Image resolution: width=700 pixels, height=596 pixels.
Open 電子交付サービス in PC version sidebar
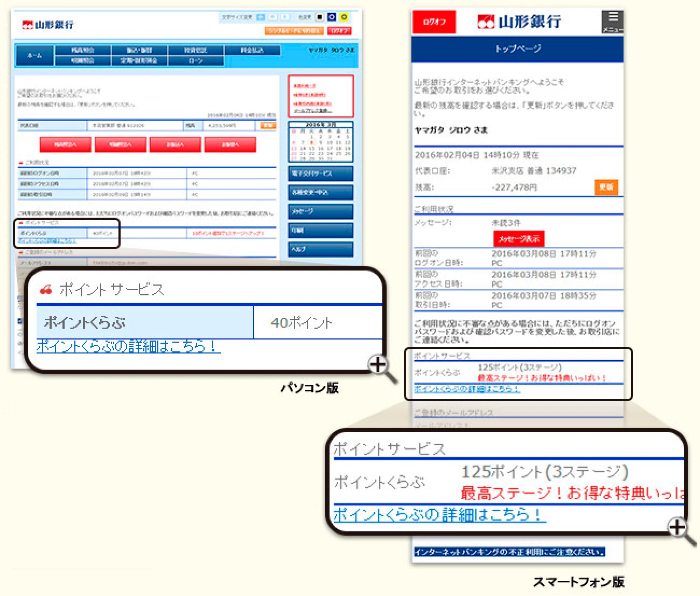320,174
